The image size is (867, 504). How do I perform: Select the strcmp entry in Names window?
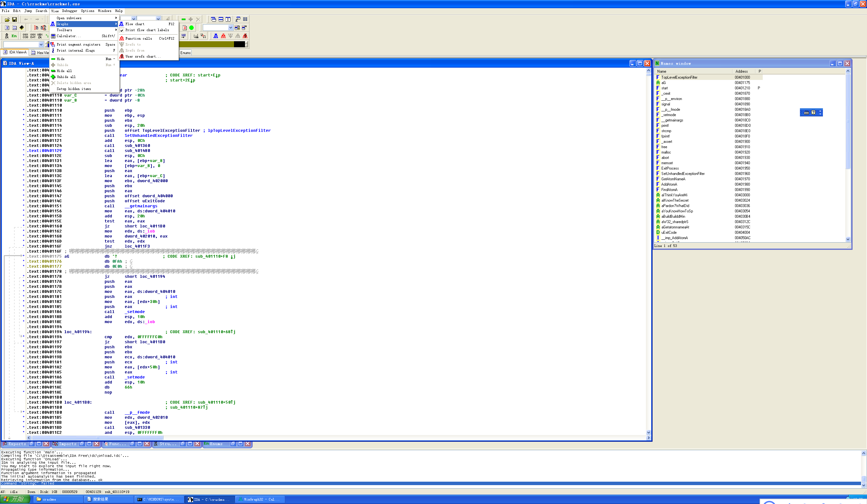point(666,131)
